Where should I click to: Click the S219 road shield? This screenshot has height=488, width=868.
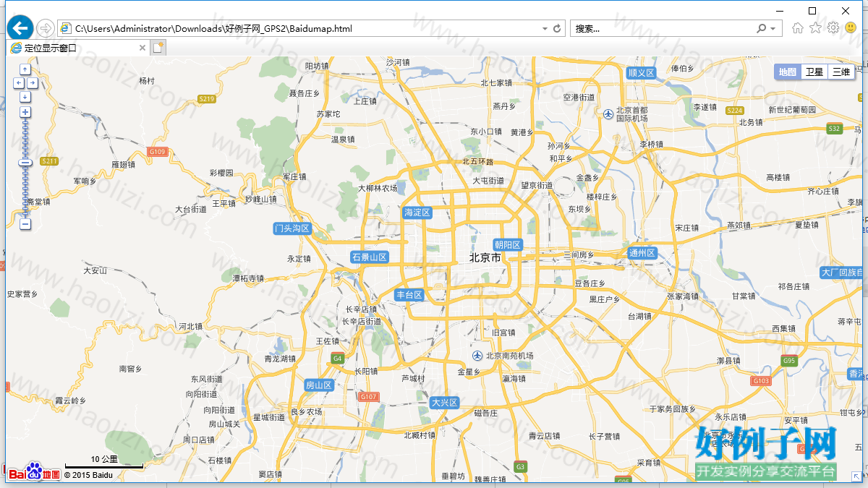click(x=207, y=99)
